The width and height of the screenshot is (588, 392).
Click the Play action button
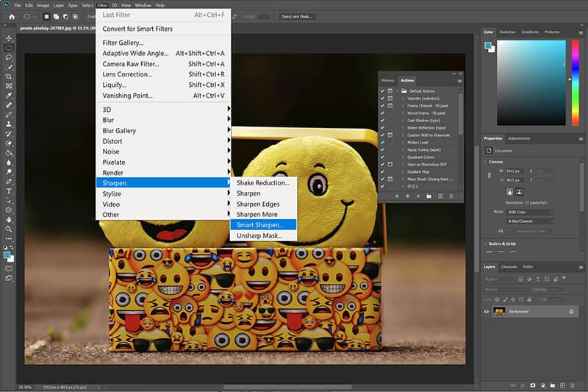click(418, 196)
